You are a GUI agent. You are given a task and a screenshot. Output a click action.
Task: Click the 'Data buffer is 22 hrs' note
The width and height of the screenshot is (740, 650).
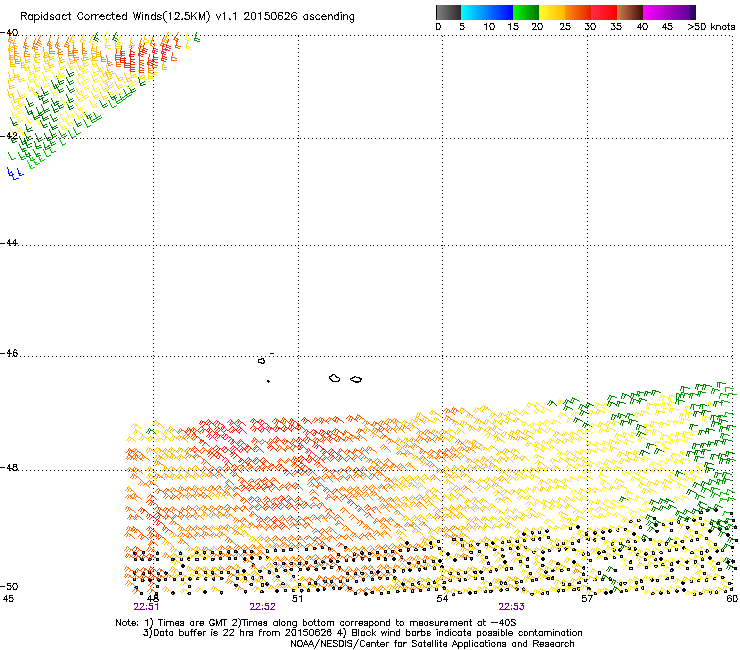click(x=362, y=633)
